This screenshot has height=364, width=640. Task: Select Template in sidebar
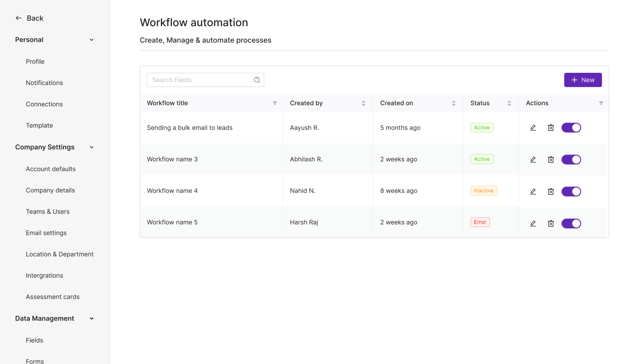coord(40,125)
